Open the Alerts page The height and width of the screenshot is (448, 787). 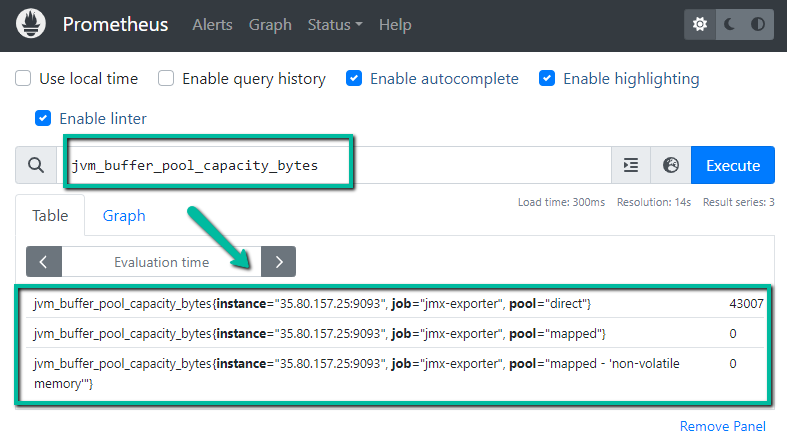[x=212, y=24]
